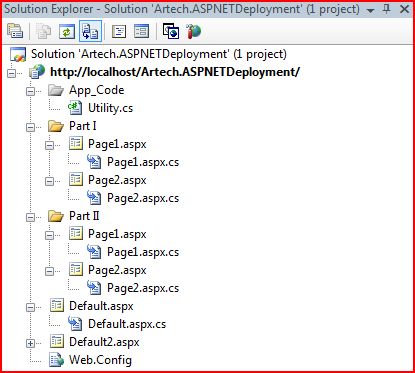Click the Web.Config file icon

coord(56,360)
